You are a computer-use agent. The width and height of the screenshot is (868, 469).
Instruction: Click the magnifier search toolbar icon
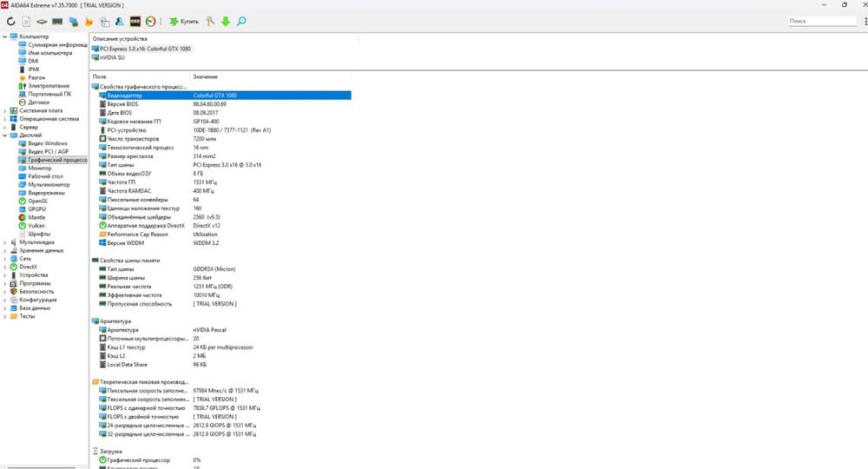tap(241, 22)
